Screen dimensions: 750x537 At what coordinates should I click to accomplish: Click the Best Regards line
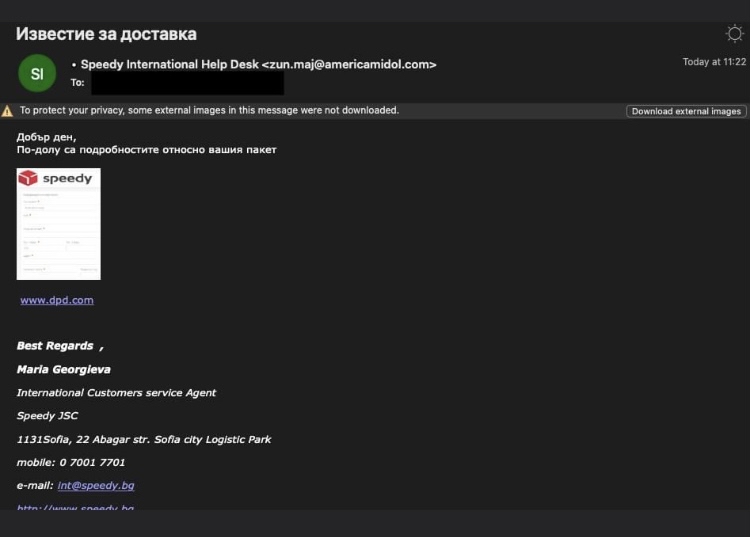[x=60, y=346]
